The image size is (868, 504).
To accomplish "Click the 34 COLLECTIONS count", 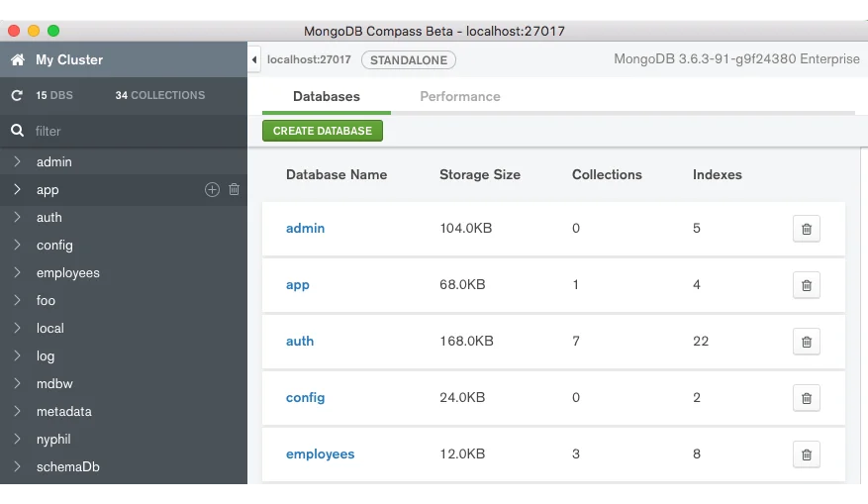I will [x=160, y=95].
